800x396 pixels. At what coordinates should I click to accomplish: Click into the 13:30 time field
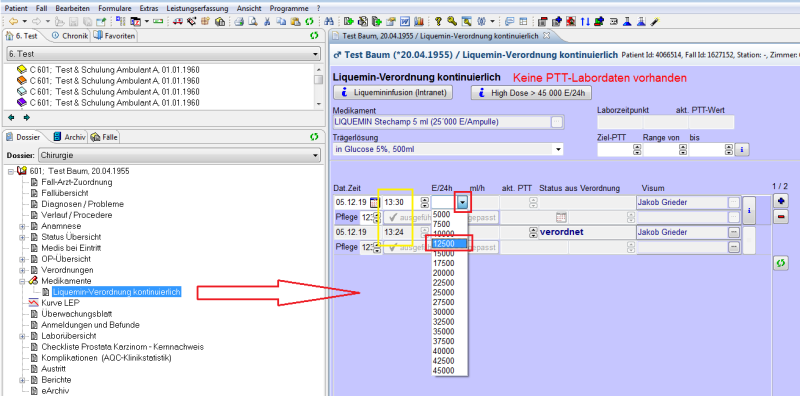pyautogui.click(x=401, y=203)
